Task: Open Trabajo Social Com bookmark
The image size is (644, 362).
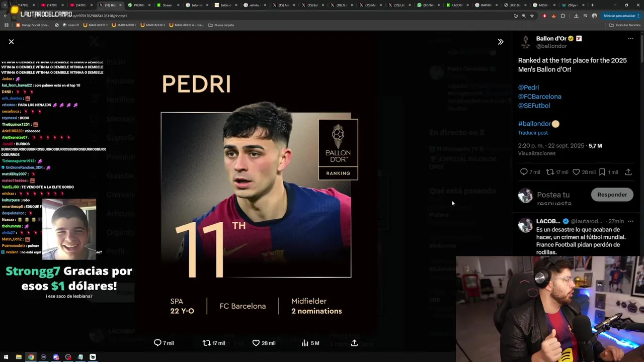Action: point(33,25)
